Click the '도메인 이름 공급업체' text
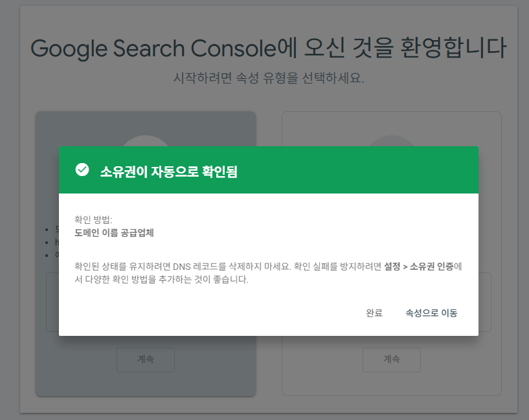Screen dimensions: 529x420 114,232
